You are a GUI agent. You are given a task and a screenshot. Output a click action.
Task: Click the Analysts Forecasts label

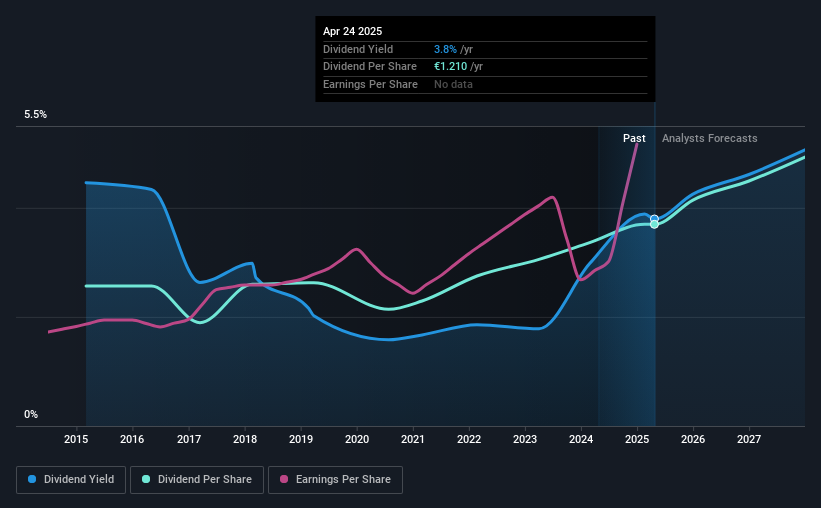709,138
